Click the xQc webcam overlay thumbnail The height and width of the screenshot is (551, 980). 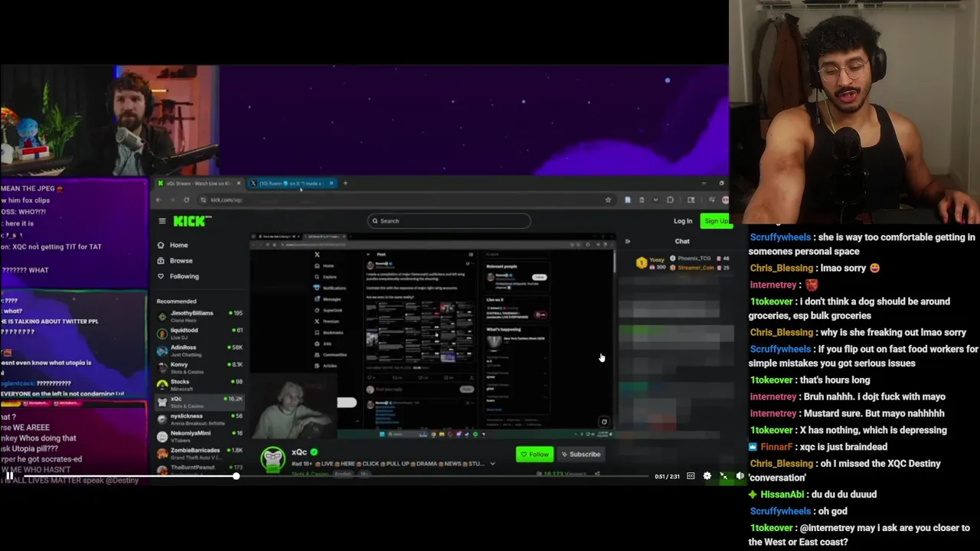(x=293, y=406)
